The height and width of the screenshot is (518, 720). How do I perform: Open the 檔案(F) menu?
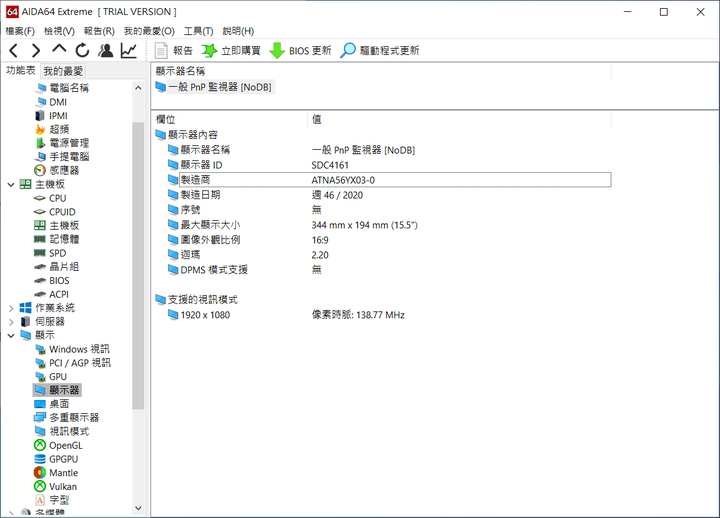(x=20, y=31)
